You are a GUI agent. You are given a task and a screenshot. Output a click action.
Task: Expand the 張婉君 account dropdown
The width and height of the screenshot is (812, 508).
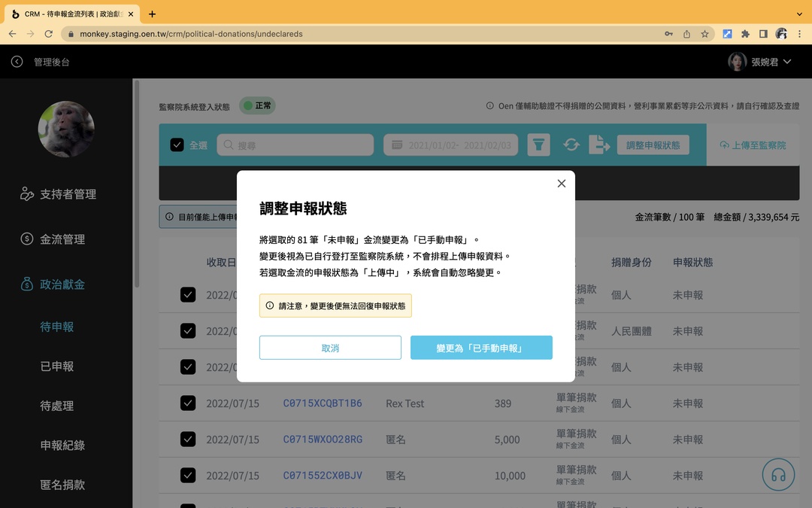click(786, 61)
